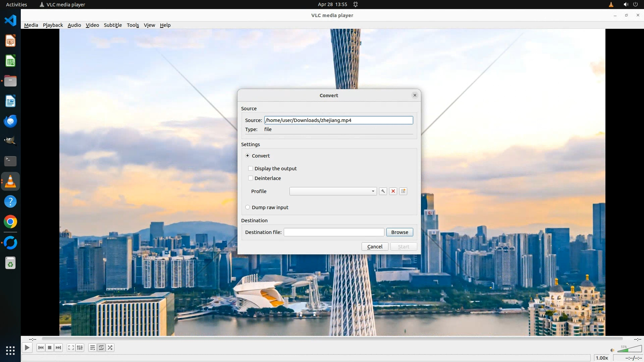Open the Tools menu
The width and height of the screenshot is (644, 362).
point(132,25)
